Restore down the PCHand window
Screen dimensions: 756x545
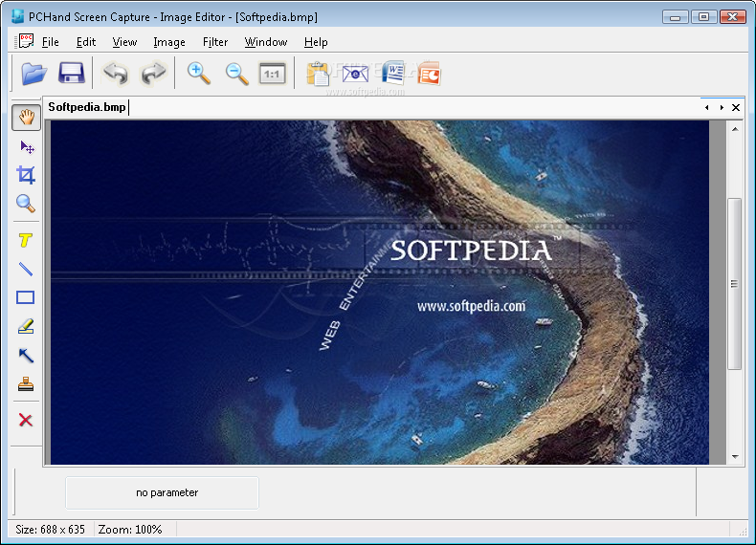[x=704, y=17]
